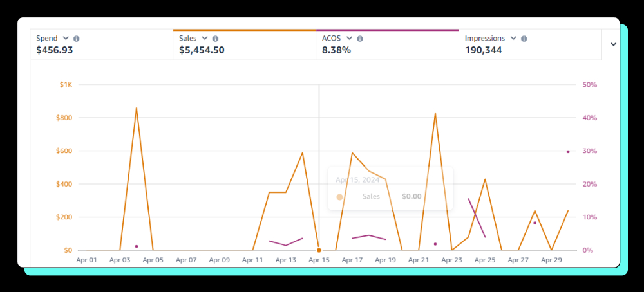Select the Sales peak near Apr 04
This screenshot has width=644, height=292.
[137, 108]
